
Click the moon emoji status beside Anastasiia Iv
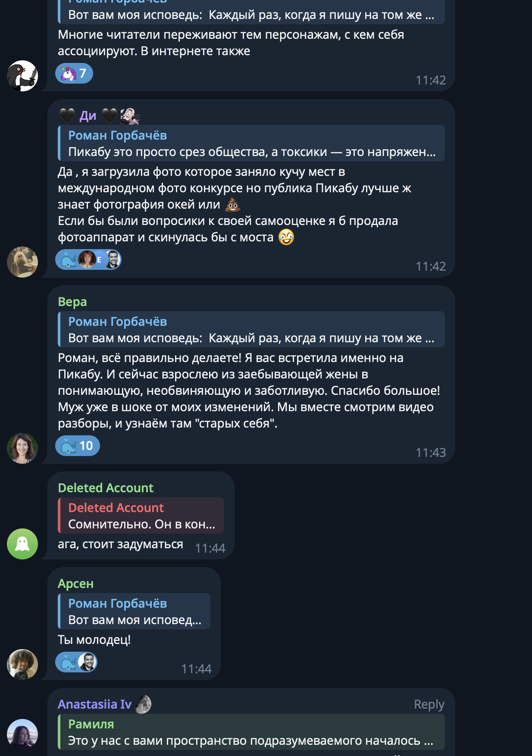click(144, 704)
